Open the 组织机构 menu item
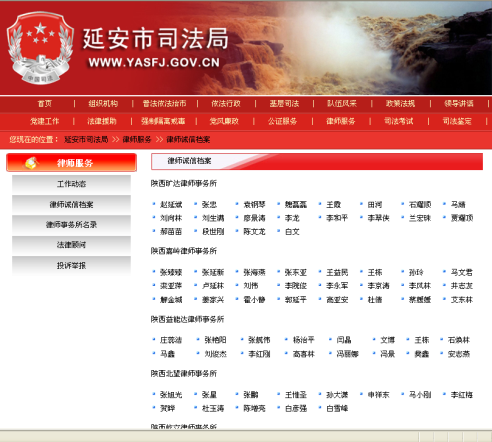 pos(103,104)
